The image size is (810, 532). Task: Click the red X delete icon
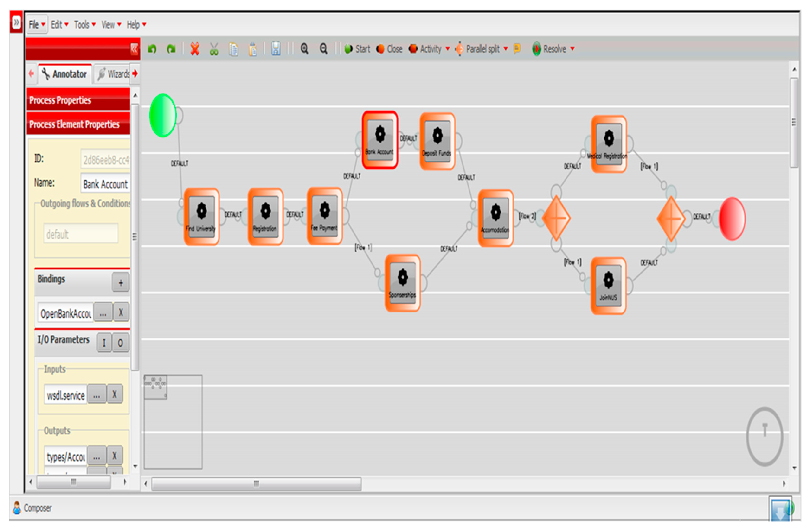tap(195, 49)
